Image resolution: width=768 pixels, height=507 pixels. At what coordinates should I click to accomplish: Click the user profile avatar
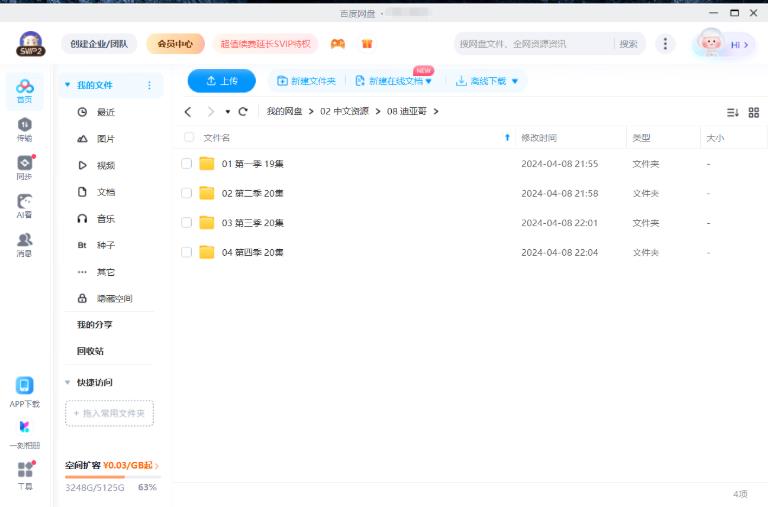tap(710, 43)
